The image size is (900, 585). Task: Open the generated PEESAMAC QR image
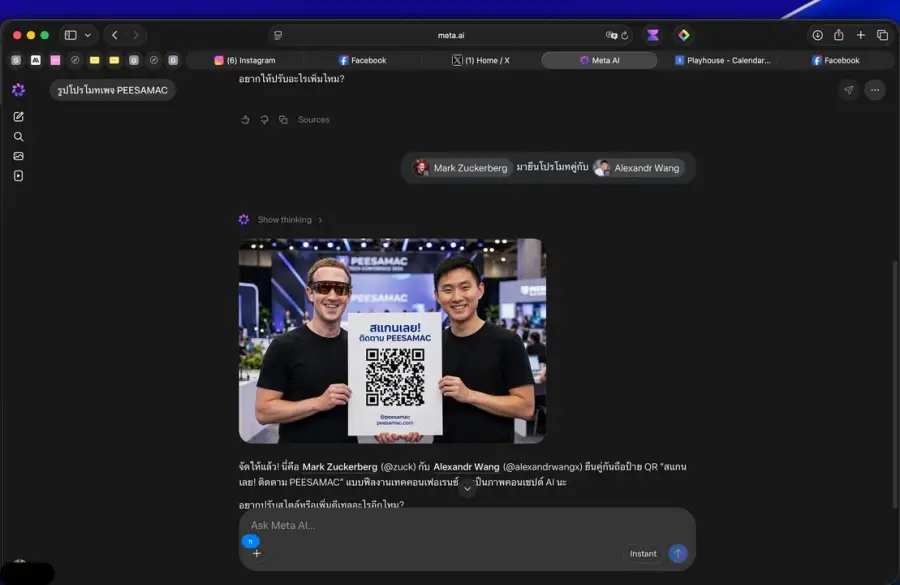click(x=392, y=340)
